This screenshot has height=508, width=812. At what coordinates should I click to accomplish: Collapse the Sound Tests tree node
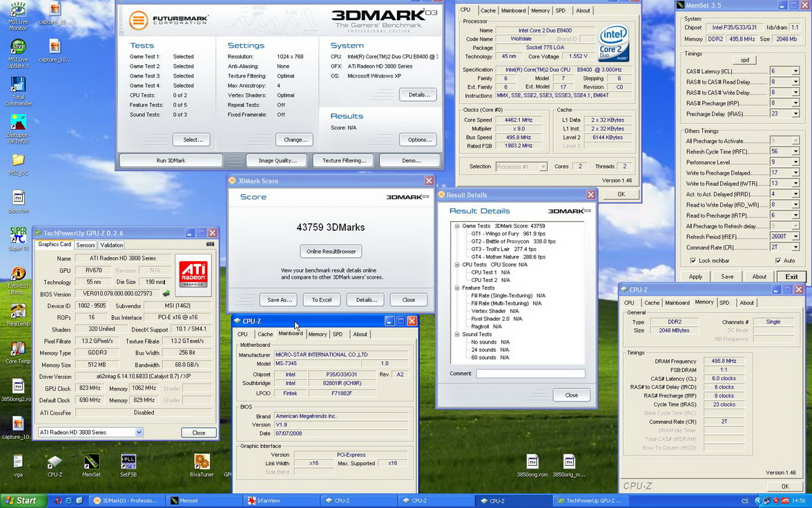click(457, 335)
